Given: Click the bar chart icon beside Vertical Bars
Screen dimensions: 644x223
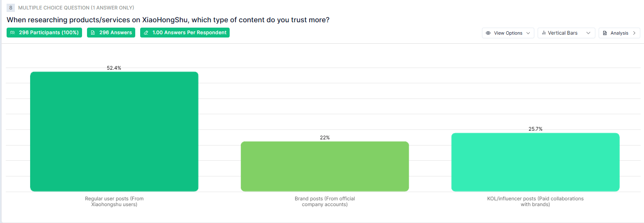Looking at the screenshot, I should tap(544, 33).
